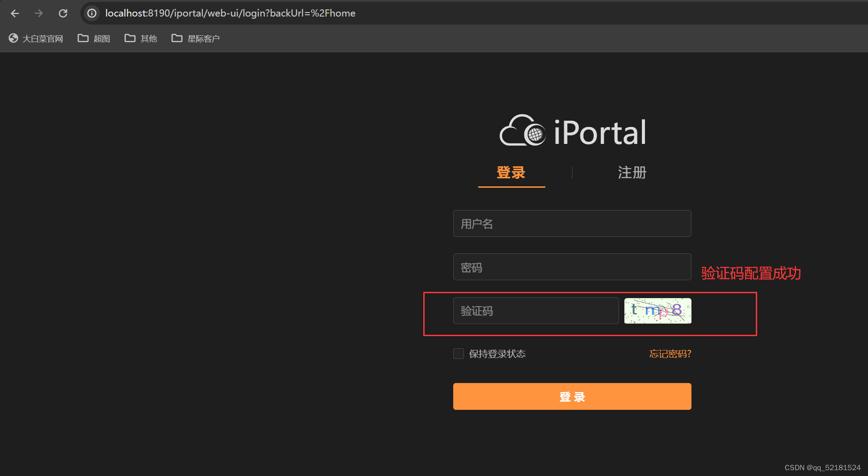
Task: Open the 其他 bookmarks folder
Action: 140,38
